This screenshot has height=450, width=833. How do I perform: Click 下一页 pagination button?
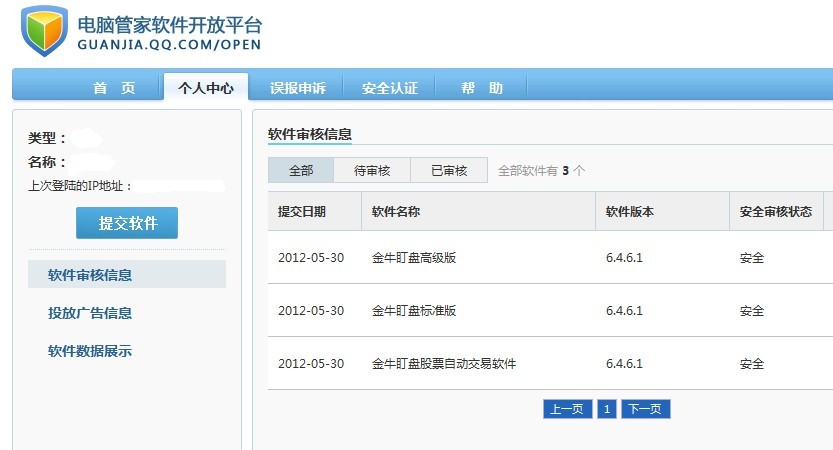645,409
